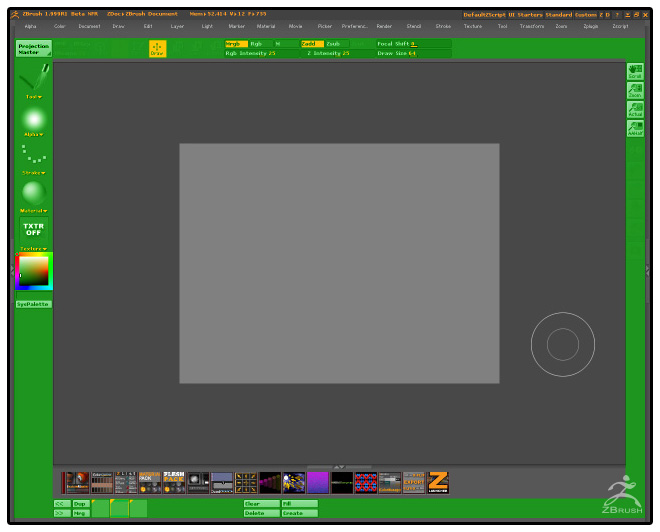The height and width of the screenshot is (532, 660).
Task: Click the SysPalette button
Action: coord(34,304)
